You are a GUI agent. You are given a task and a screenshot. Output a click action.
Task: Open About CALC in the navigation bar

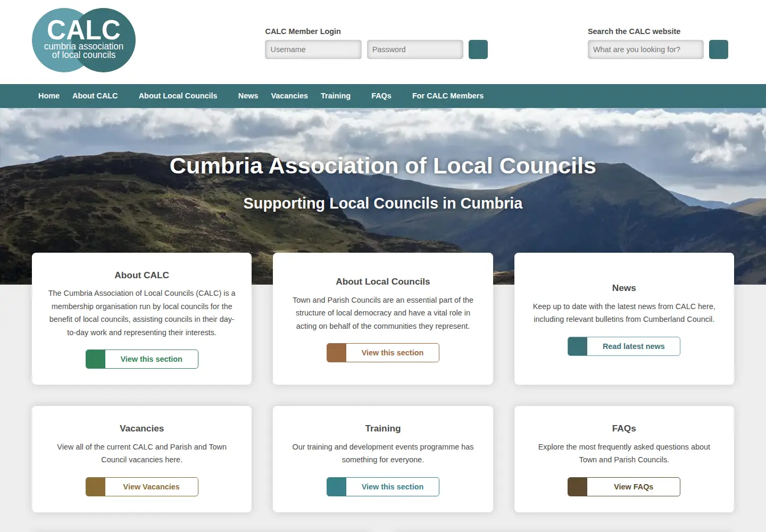(95, 96)
